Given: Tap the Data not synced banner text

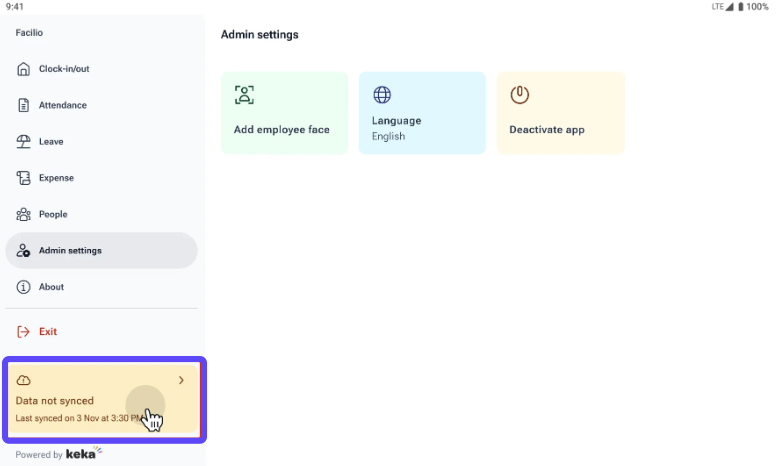Looking at the screenshot, I should (55, 401).
